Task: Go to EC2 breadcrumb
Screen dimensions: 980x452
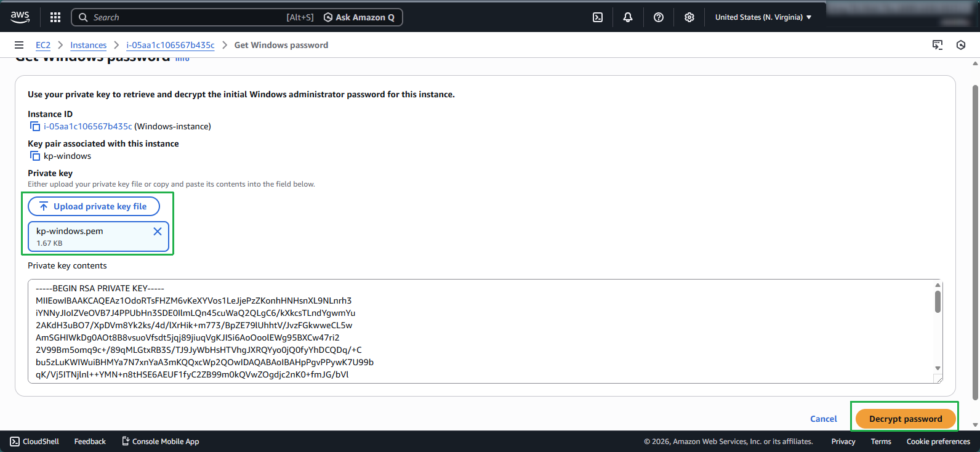Action: 43,45
